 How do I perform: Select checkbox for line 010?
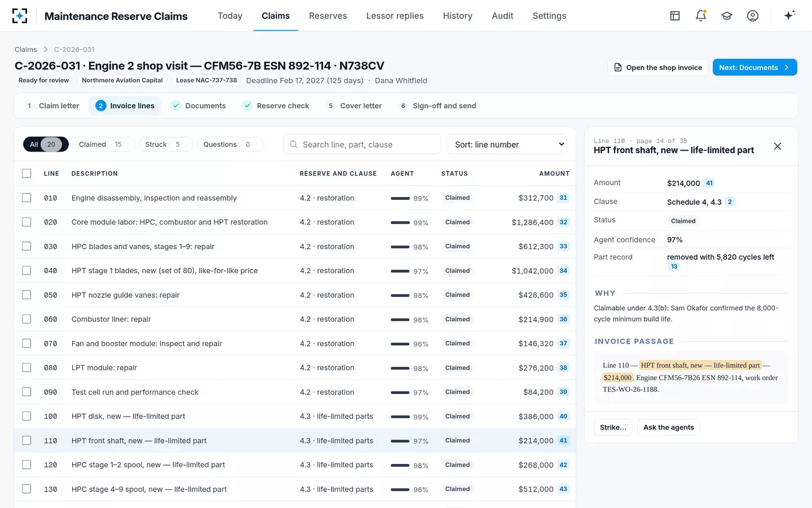(x=27, y=198)
